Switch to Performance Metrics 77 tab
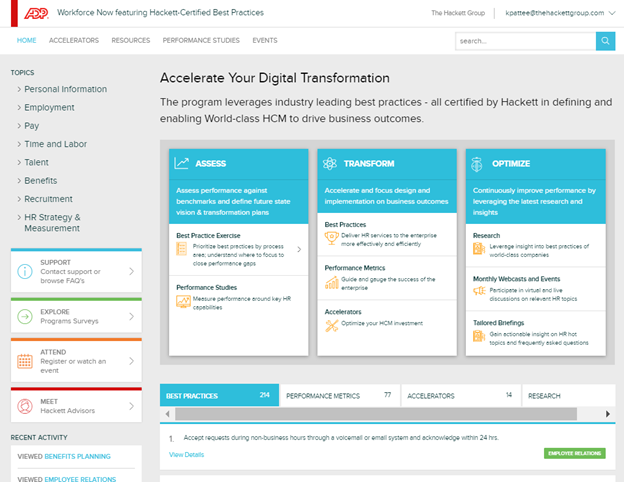 pyautogui.click(x=340, y=395)
